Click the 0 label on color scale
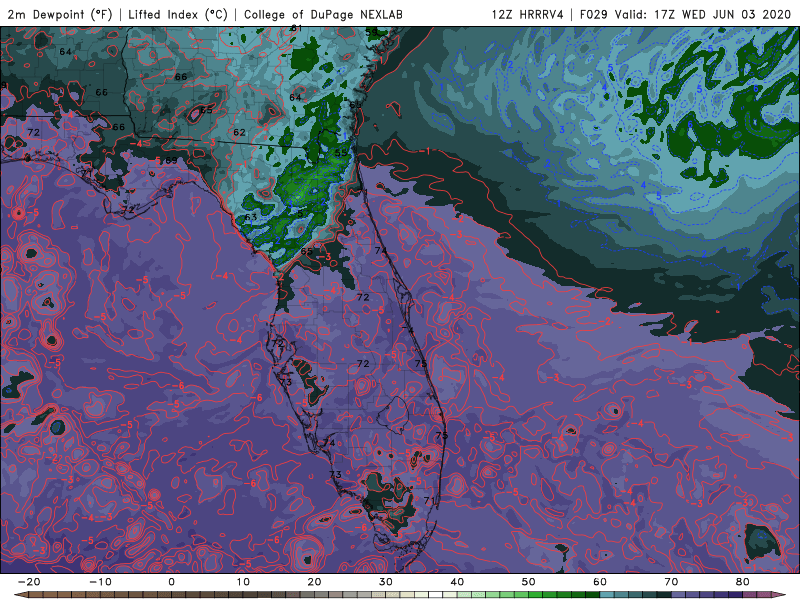The width and height of the screenshot is (800, 600). pyautogui.click(x=171, y=582)
